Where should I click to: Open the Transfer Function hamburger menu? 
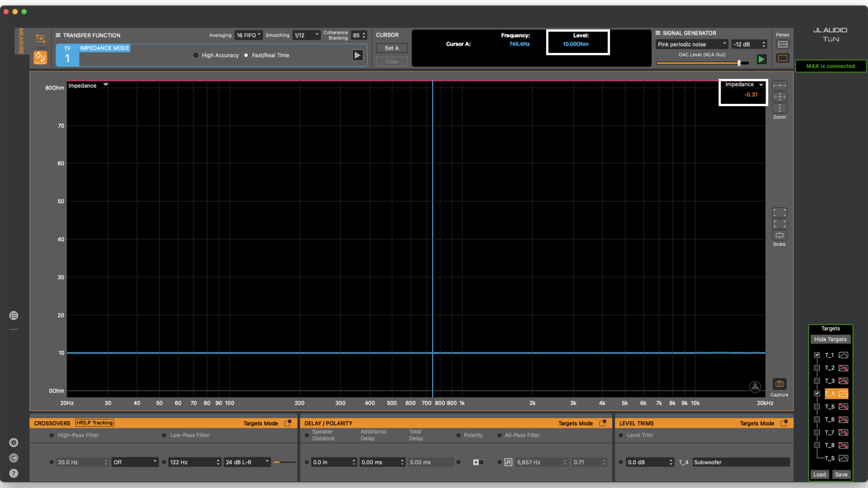pyautogui.click(x=58, y=35)
